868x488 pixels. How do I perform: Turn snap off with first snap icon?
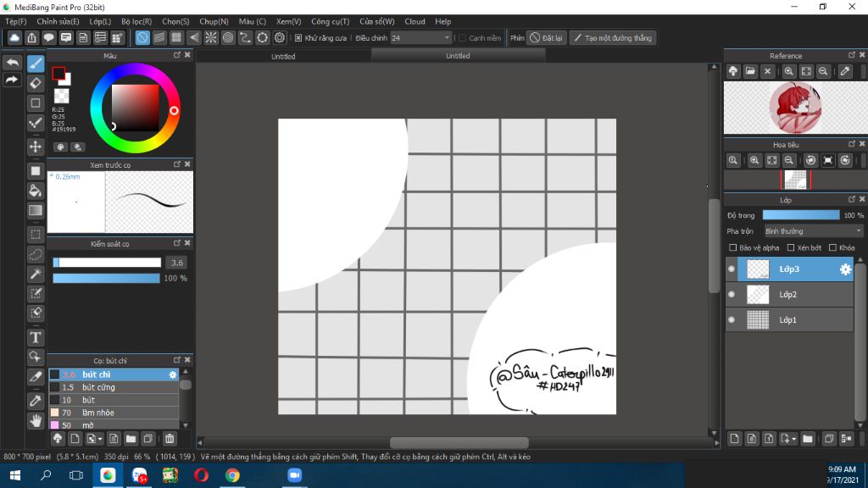[x=142, y=37]
